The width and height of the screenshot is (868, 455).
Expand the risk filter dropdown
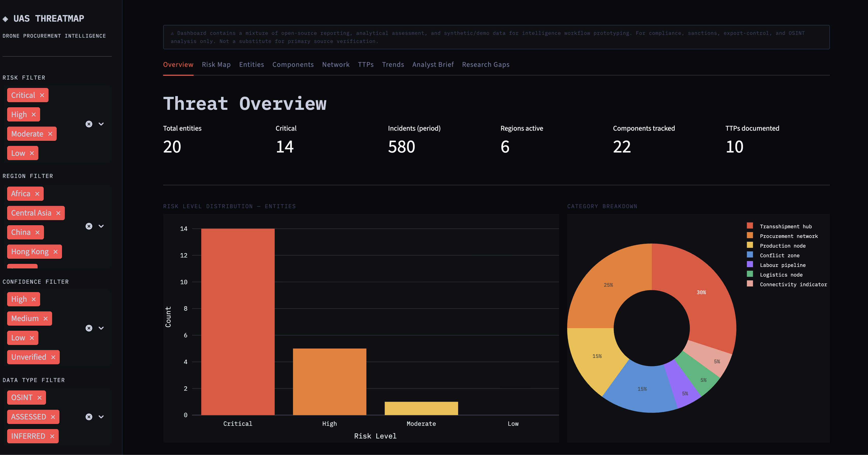(x=101, y=124)
